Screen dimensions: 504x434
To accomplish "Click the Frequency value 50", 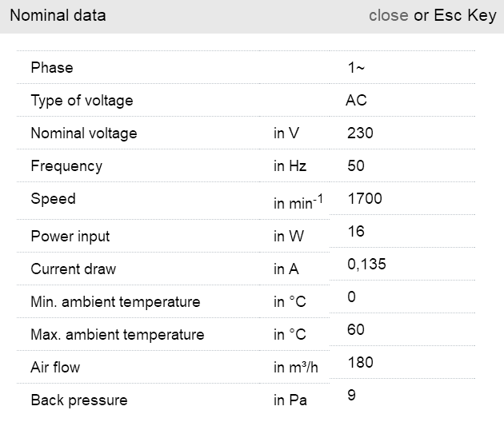I will click(x=356, y=166).
